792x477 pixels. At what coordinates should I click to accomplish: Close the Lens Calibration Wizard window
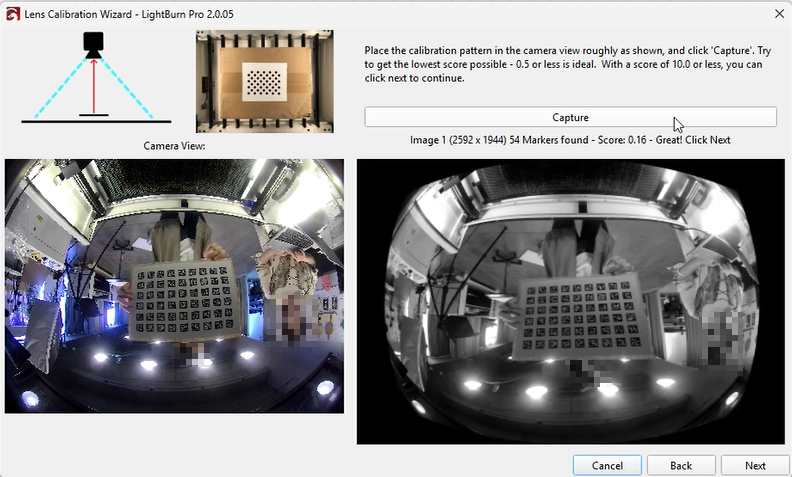click(x=778, y=13)
